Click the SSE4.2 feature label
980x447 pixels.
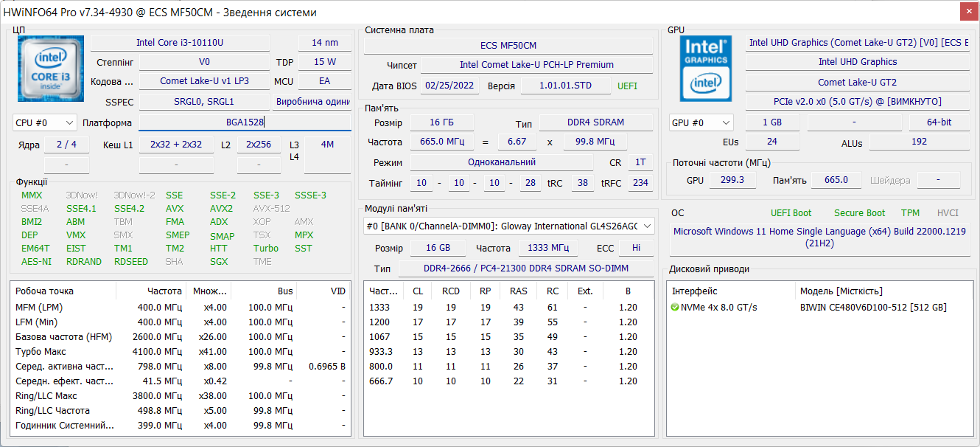[129, 209]
